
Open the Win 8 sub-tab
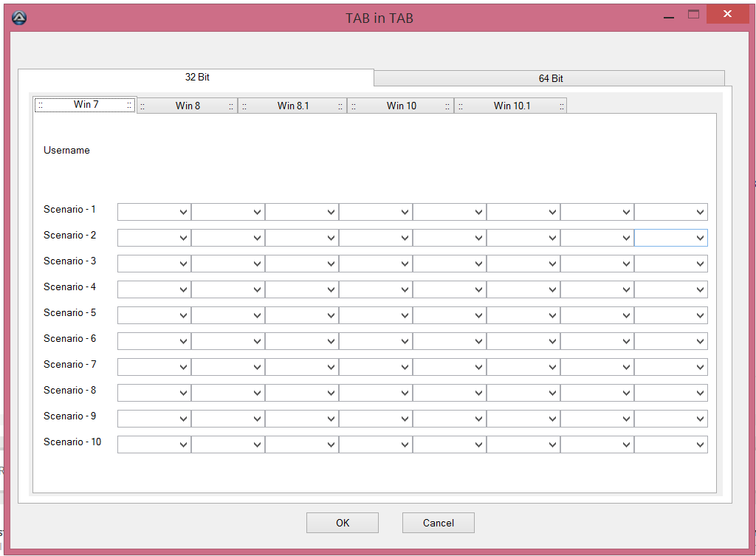pyautogui.click(x=188, y=106)
